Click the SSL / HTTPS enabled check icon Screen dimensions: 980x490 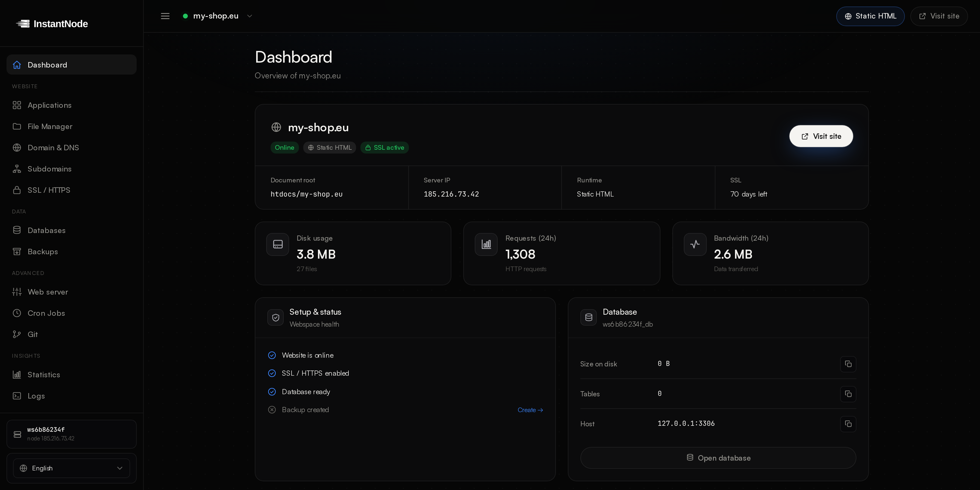pyautogui.click(x=272, y=373)
